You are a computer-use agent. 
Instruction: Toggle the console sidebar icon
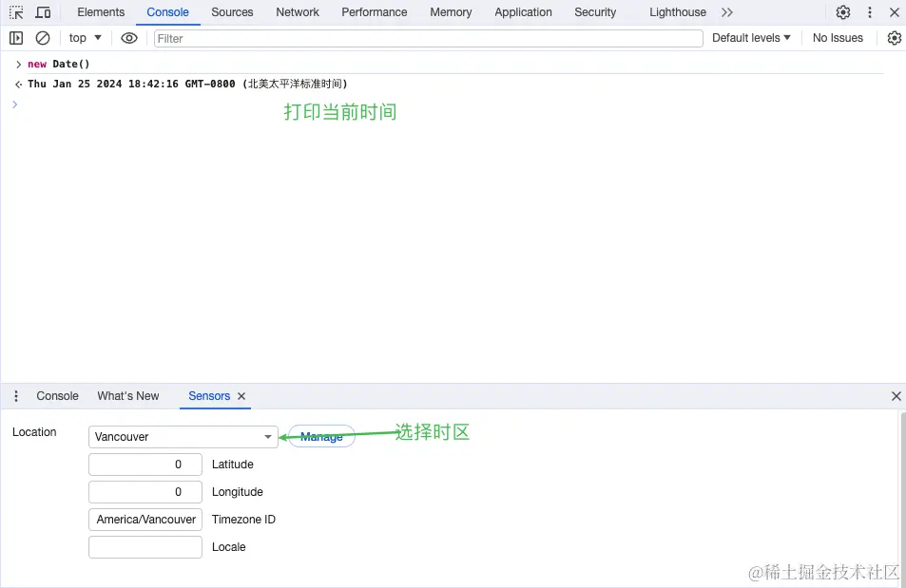pyautogui.click(x=16, y=38)
